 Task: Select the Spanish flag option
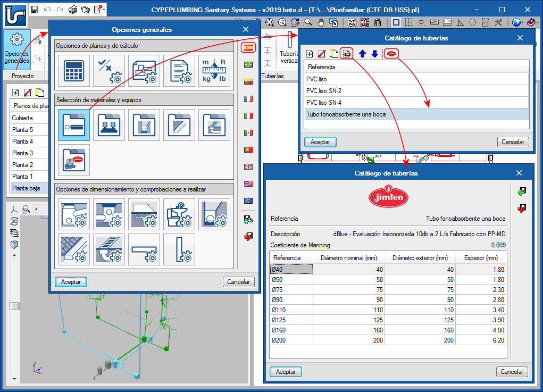[248, 47]
